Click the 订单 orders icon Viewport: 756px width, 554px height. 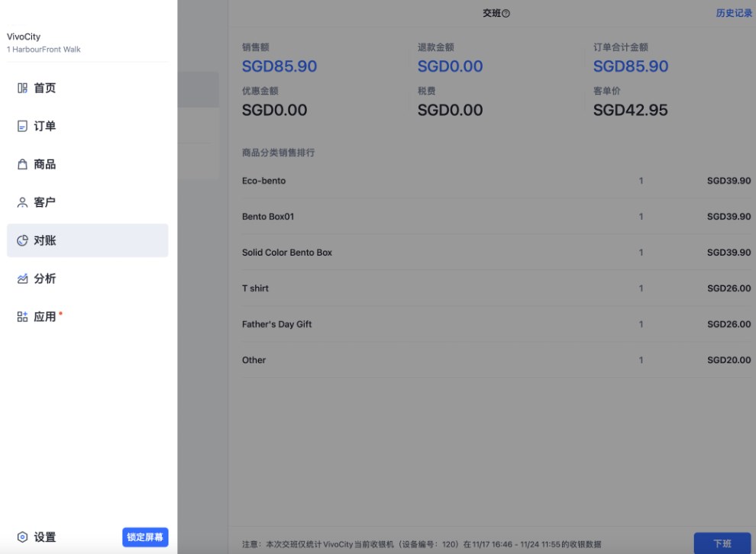tap(22, 127)
